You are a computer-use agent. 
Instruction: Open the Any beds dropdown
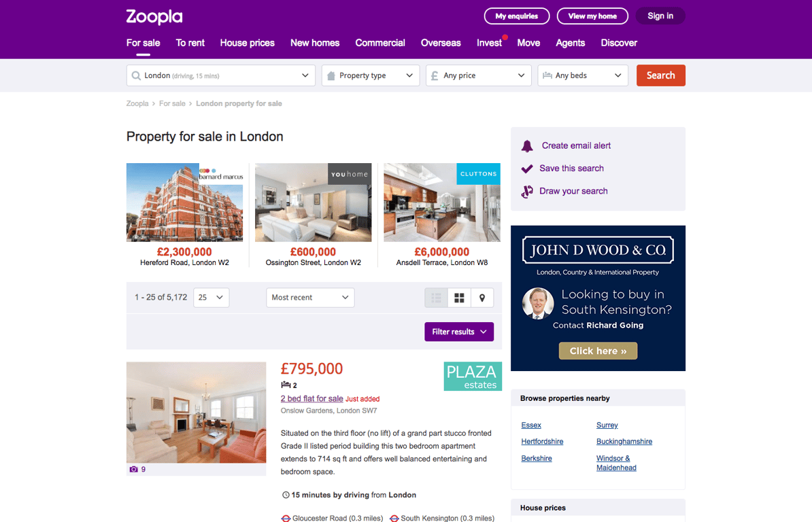583,75
